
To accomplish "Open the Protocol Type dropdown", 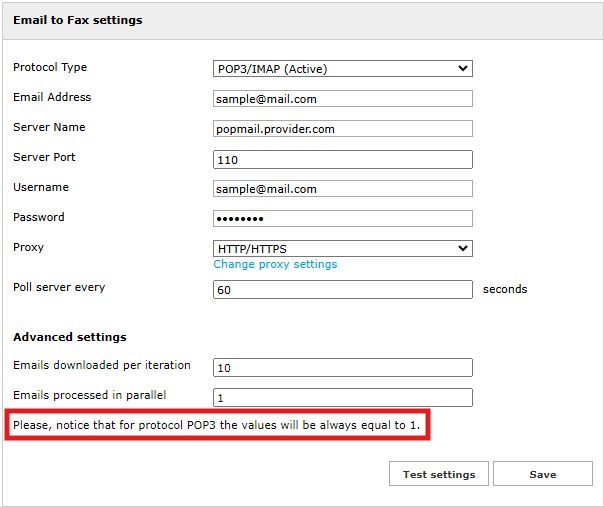I will [x=342, y=69].
